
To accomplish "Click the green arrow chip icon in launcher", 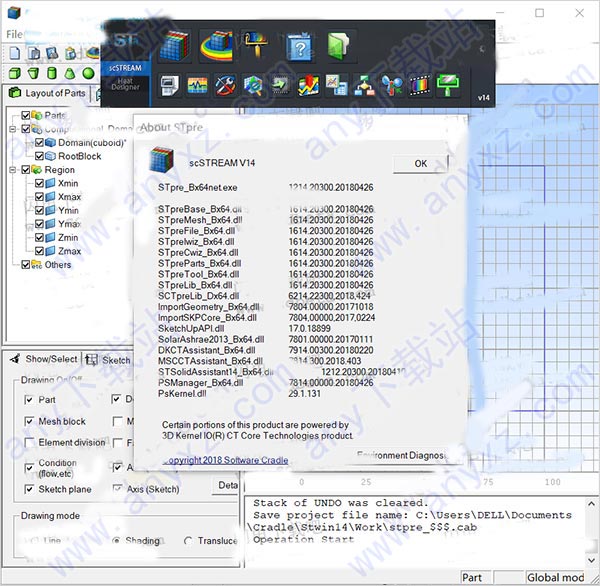I will pyautogui.click(x=280, y=85).
